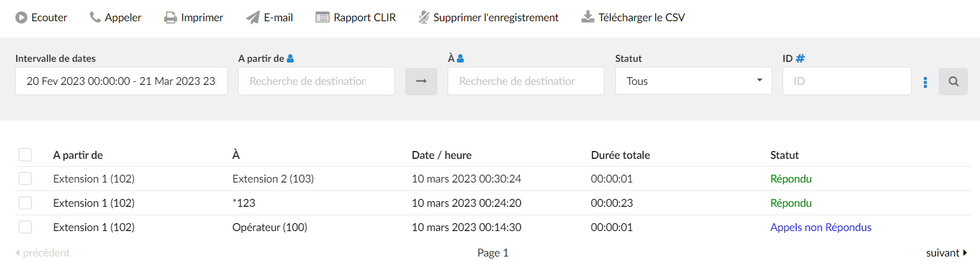Image resolution: width=980 pixels, height=265 pixels.
Task: Open the Intervalle de dates picker
Action: point(121,81)
